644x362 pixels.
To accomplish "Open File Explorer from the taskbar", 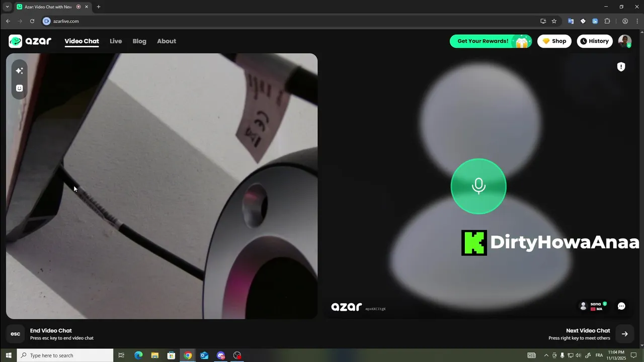I will 155,355.
